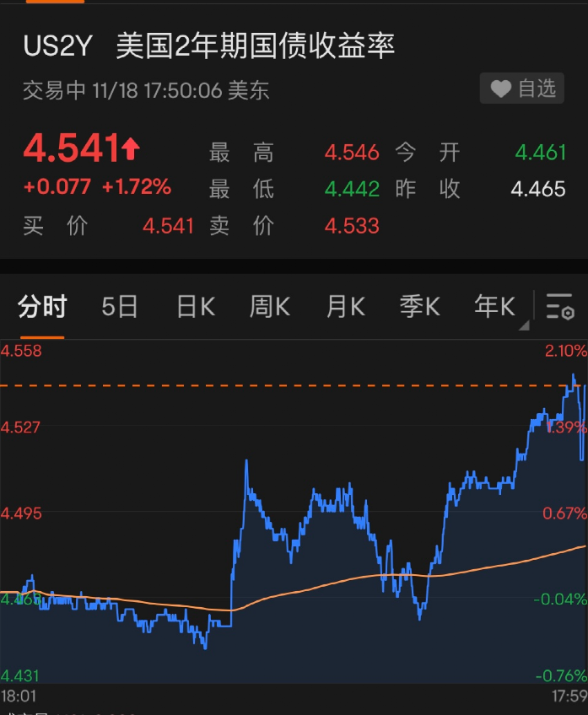The image size is (588, 715).
Task: Open the chart settings icon
Action: point(560,307)
